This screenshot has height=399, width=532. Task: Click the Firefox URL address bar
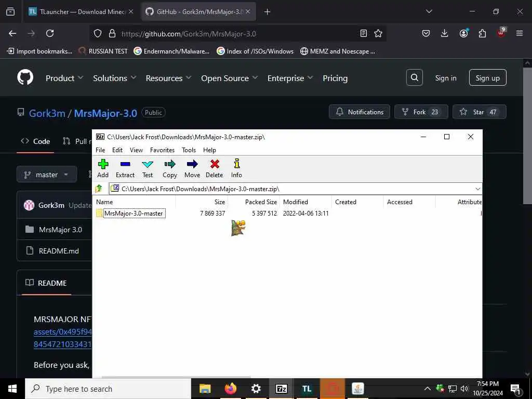pos(237,34)
